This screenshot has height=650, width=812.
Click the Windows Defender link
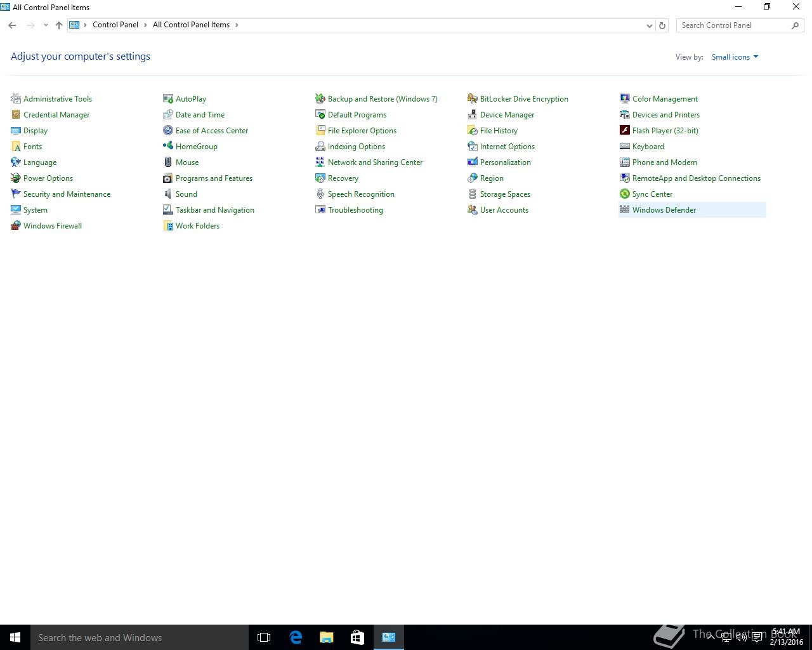664,210
